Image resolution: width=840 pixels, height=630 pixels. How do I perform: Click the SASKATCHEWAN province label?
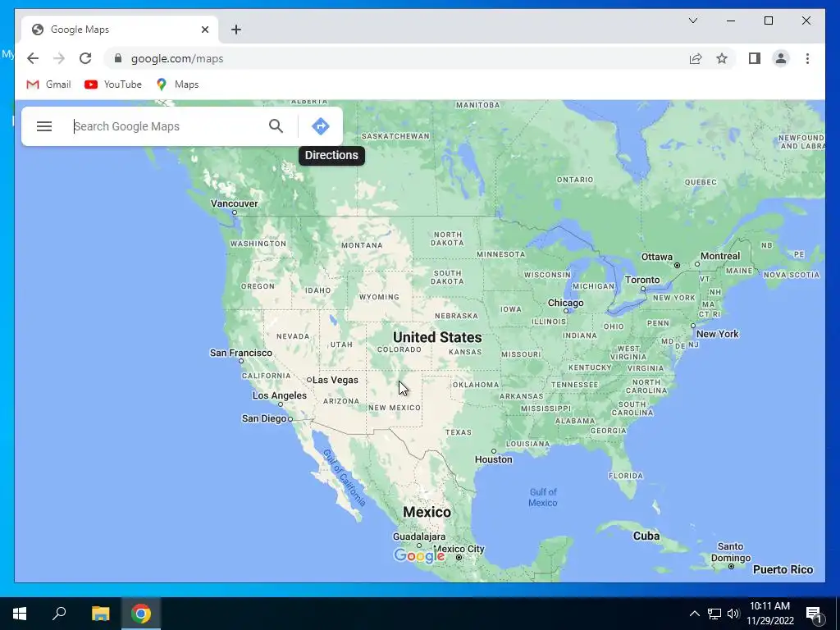[x=395, y=136]
